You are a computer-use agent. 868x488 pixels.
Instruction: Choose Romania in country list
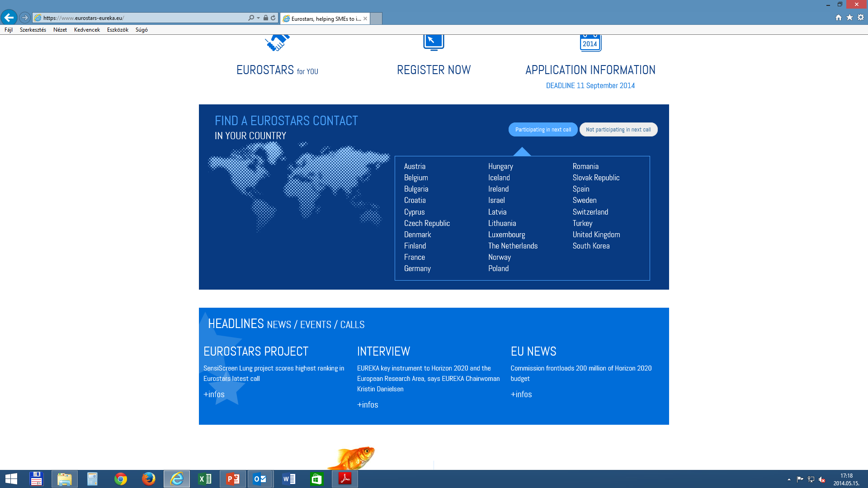[x=585, y=166]
